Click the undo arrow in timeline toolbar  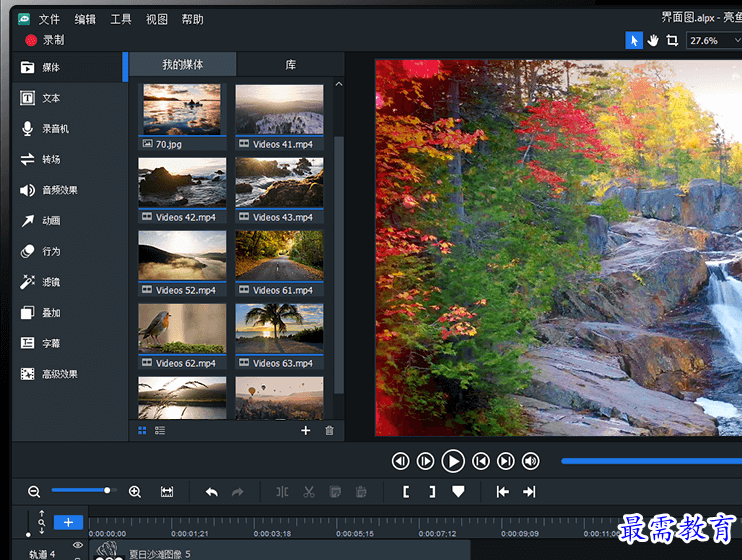(211, 491)
